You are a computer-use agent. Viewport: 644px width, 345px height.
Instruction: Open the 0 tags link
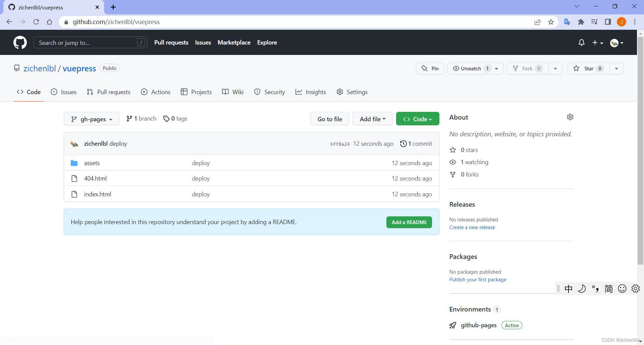175,119
